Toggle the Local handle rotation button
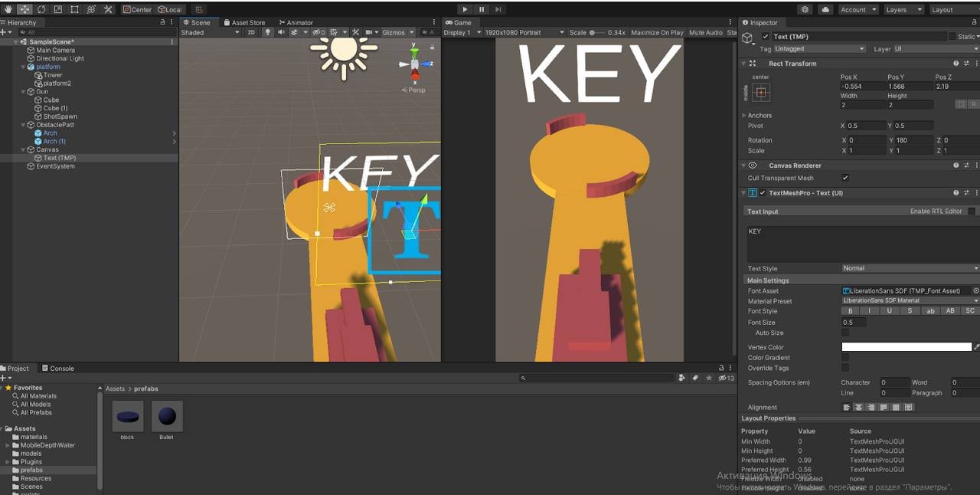Viewport: 980px width, 495px height. (169, 9)
